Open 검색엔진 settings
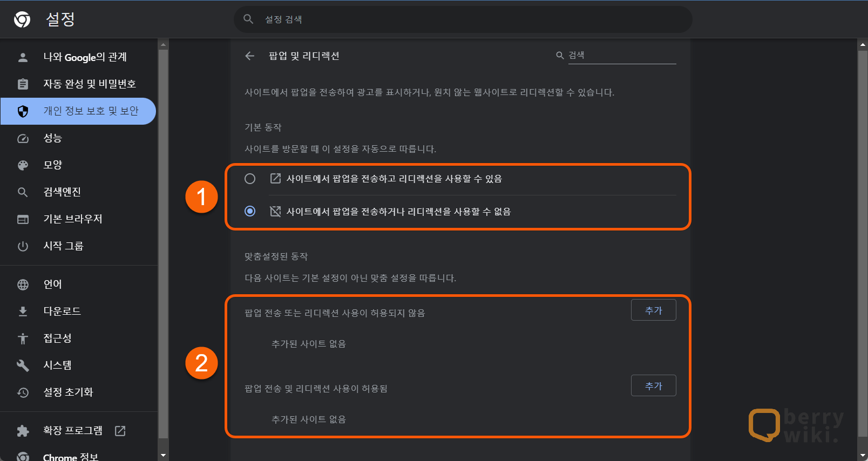The height and width of the screenshot is (461, 868). pos(78,192)
